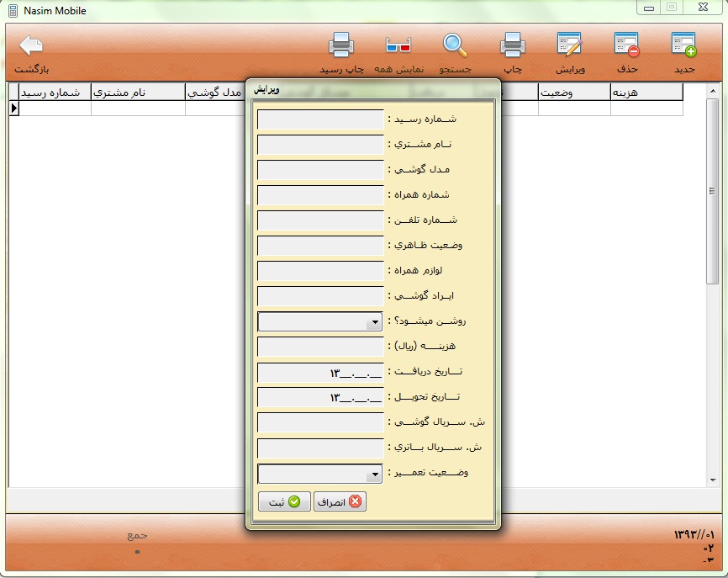Click the چاپ رسید print receipt icon
The image size is (728, 578).
coord(340,45)
